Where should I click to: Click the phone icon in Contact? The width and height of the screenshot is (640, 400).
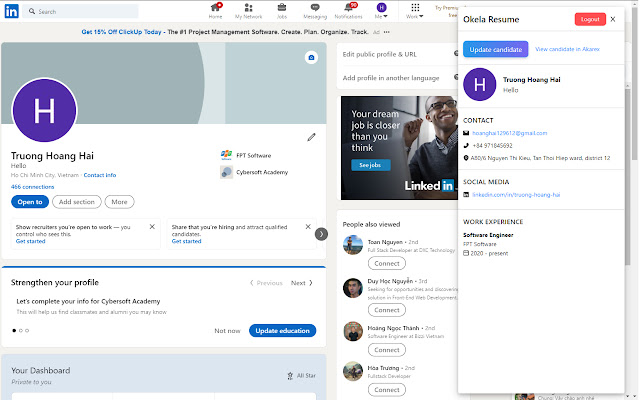(466, 145)
